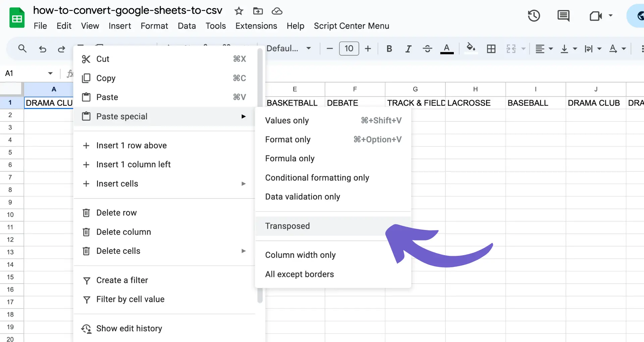
Task: Open the font family dropdown
Action: [288, 49]
